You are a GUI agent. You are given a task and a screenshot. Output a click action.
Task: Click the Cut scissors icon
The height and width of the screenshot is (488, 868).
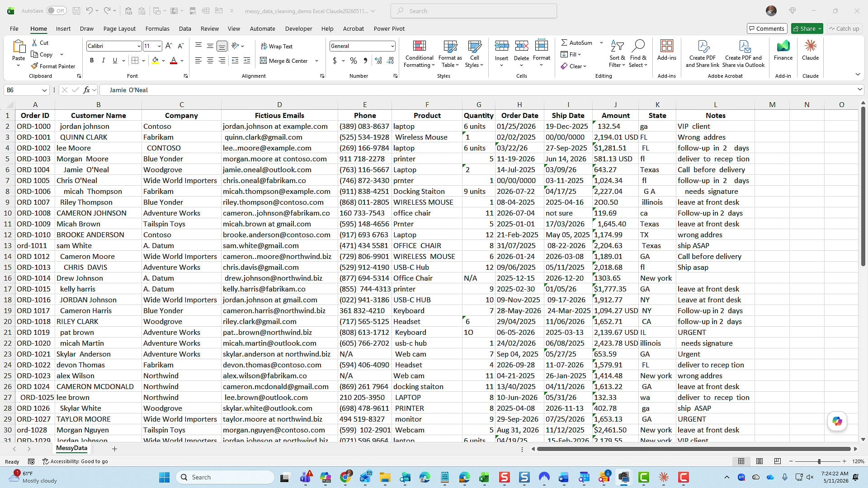pos(34,42)
